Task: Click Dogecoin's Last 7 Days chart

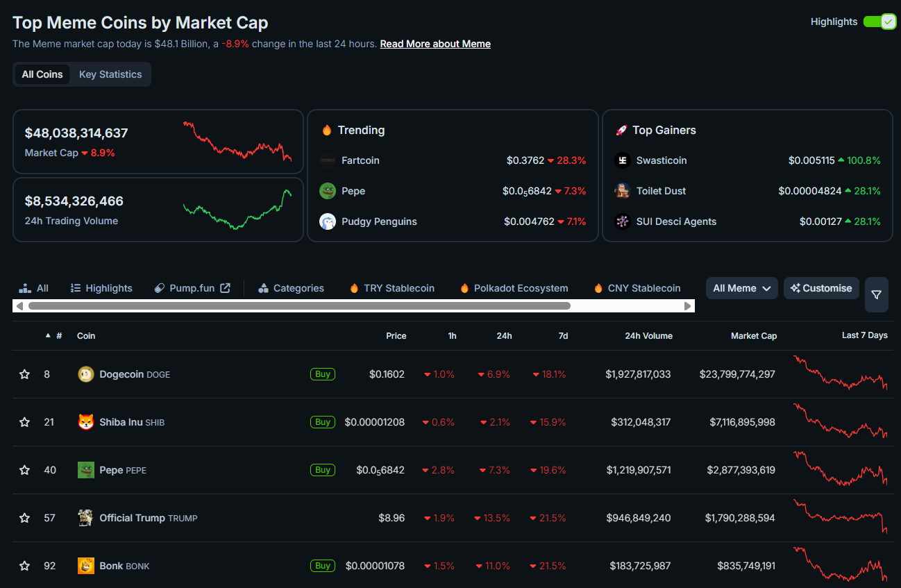Action: tap(841, 373)
